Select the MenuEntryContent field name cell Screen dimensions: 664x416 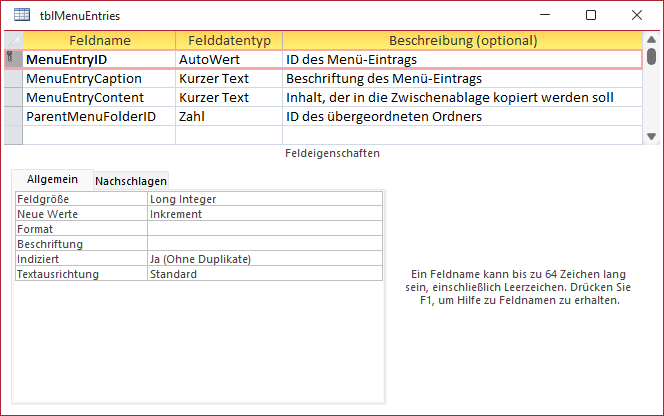[x=98, y=97]
